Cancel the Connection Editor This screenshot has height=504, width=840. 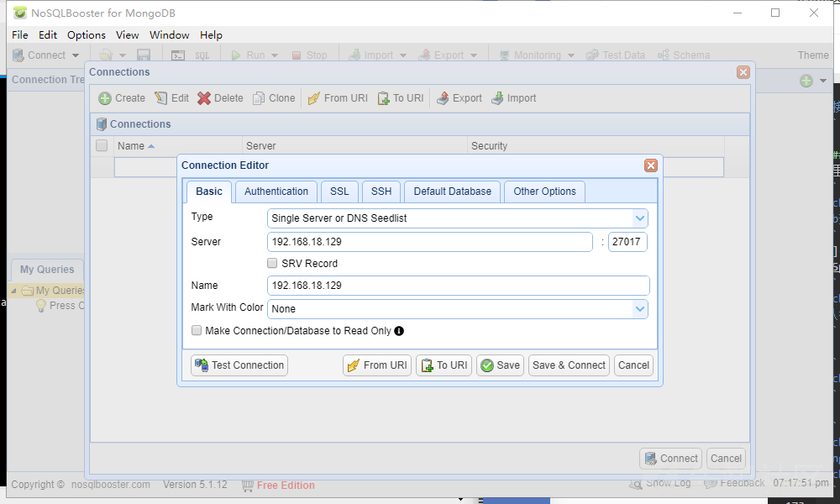633,365
